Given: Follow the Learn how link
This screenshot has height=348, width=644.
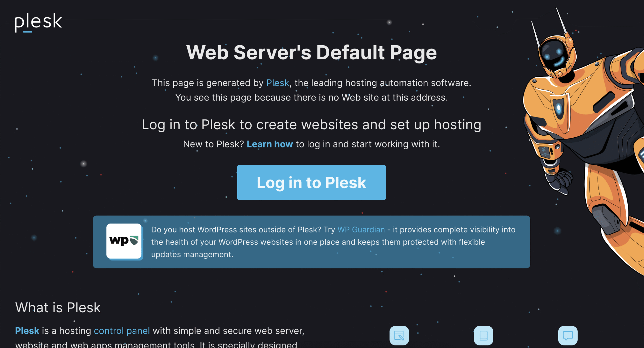Looking at the screenshot, I should point(270,144).
